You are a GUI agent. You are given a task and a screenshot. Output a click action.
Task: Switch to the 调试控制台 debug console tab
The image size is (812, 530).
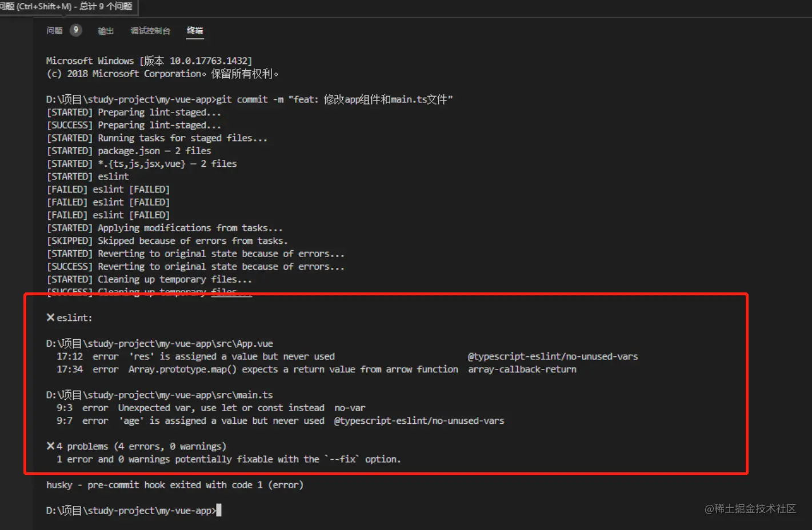click(x=150, y=31)
